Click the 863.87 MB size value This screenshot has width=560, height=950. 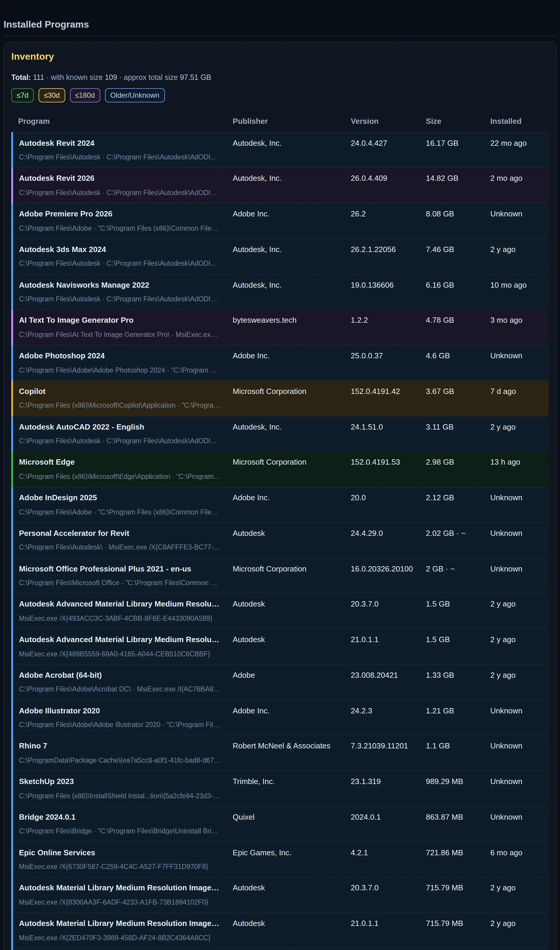click(444, 817)
